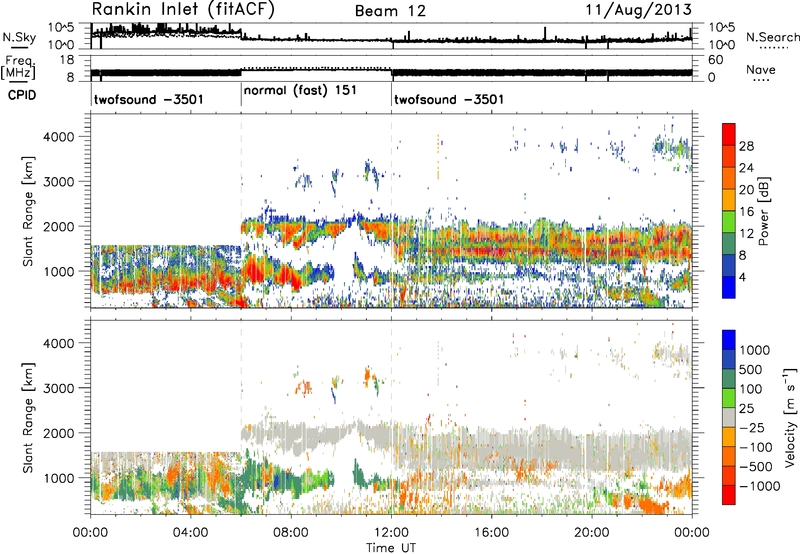The image size is (800, 554).
Task: Click the 'Time UT' axis title
Action: click(391, 547)
